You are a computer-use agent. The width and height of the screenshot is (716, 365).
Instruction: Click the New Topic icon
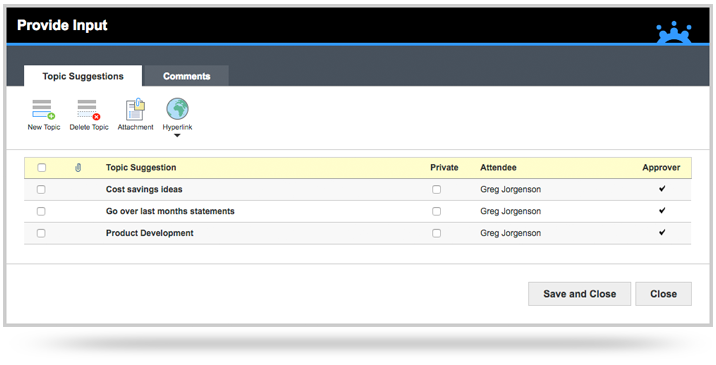pyautogui.click(x=43, y=110)
